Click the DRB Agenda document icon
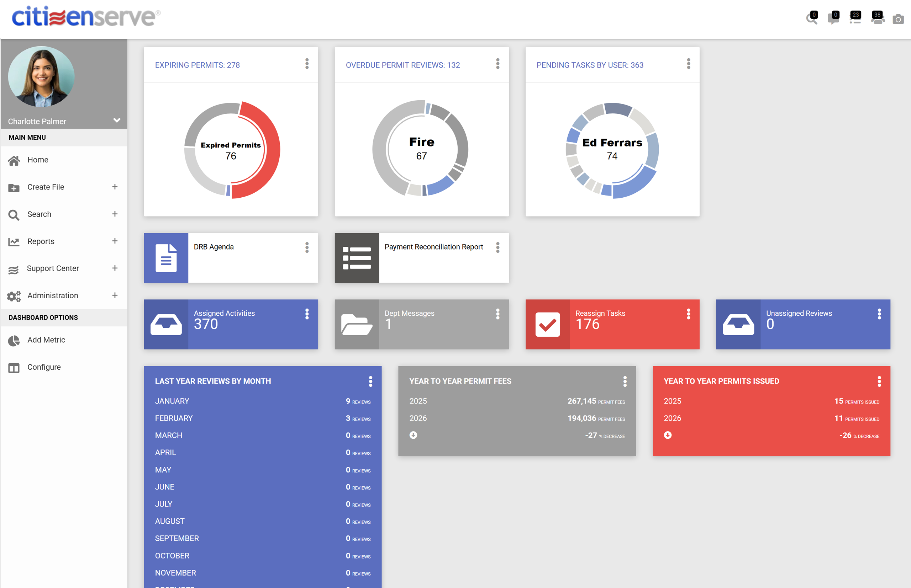Viewport: 911px width, 588px height. click(x=166, y=258)
